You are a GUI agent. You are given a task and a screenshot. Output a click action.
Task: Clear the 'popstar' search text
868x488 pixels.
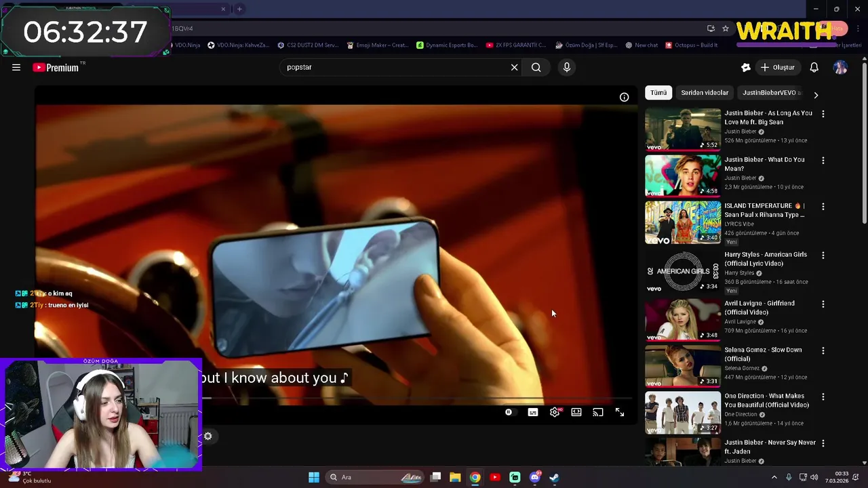pos(514,67)
